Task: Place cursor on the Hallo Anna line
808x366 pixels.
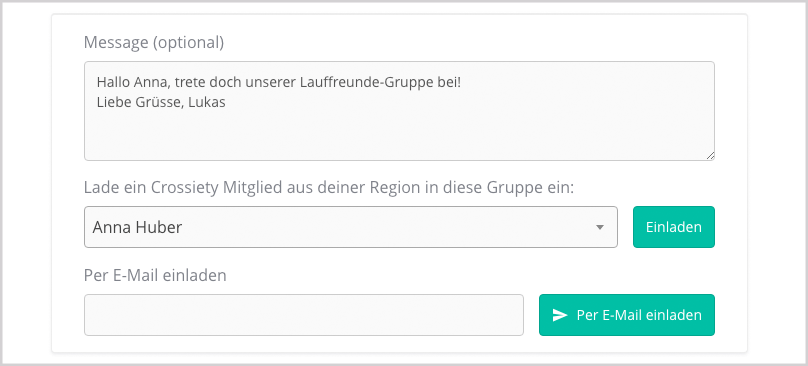Action: point(278,82)
